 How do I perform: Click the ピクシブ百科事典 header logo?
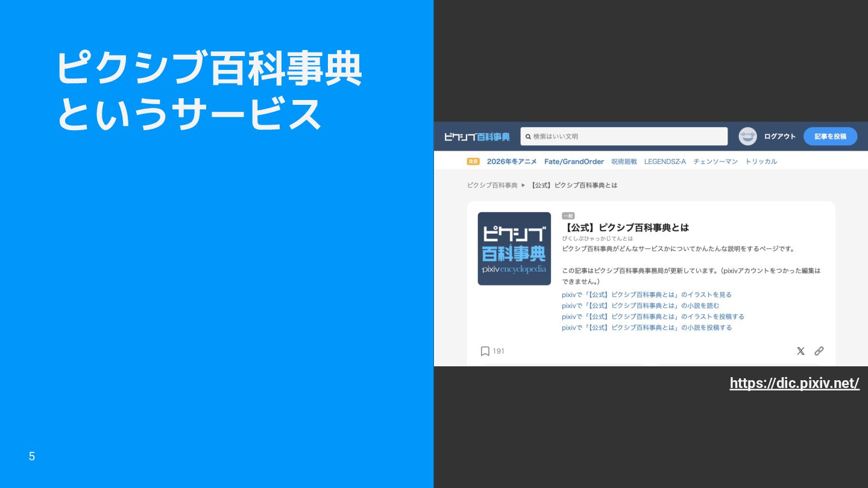[477, 137]
